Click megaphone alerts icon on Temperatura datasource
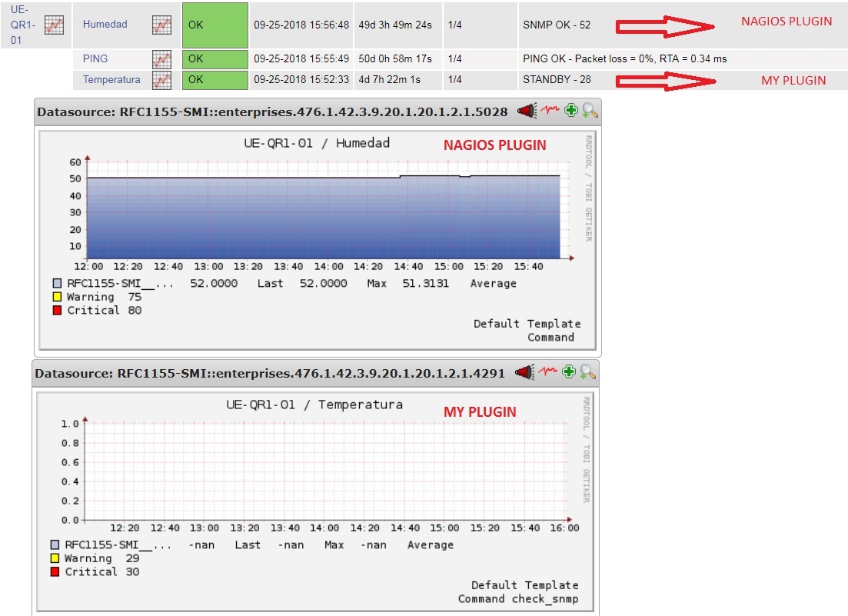 524,373
